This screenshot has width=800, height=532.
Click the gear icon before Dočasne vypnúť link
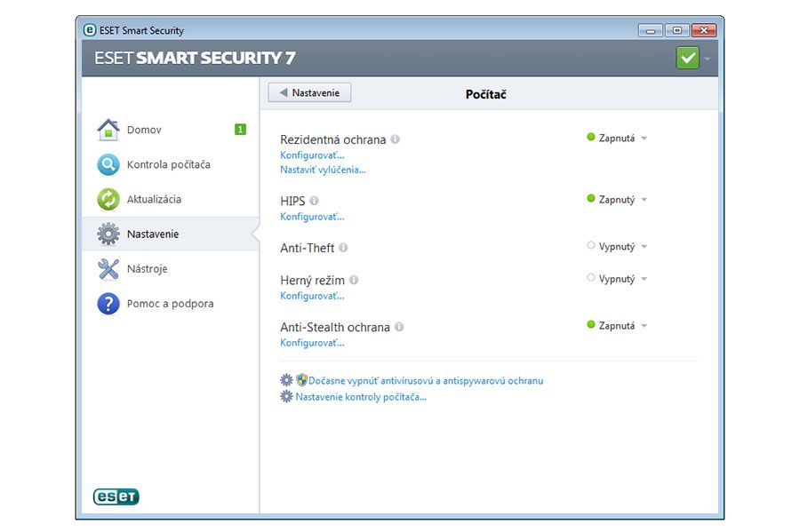pyautogui.click(x=286, y=380)
